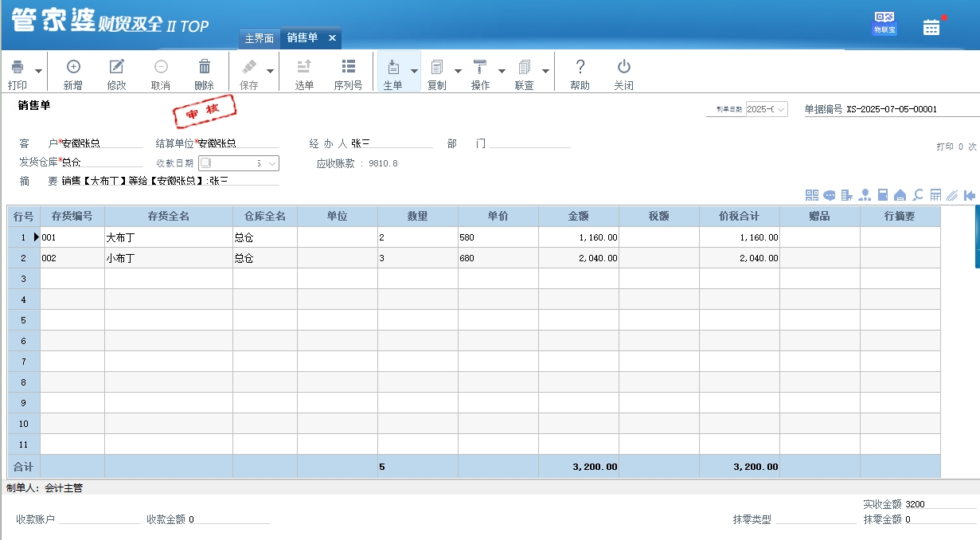Click the floppy disk icon above the table
This screenshot has height=540, width=980.
pos(883,195)
